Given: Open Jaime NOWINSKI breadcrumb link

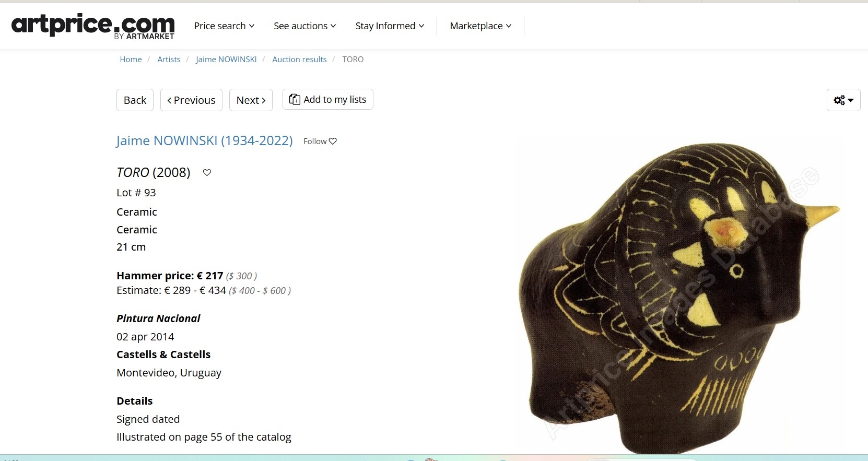Looking at the screenshot, I should [226, 60].
